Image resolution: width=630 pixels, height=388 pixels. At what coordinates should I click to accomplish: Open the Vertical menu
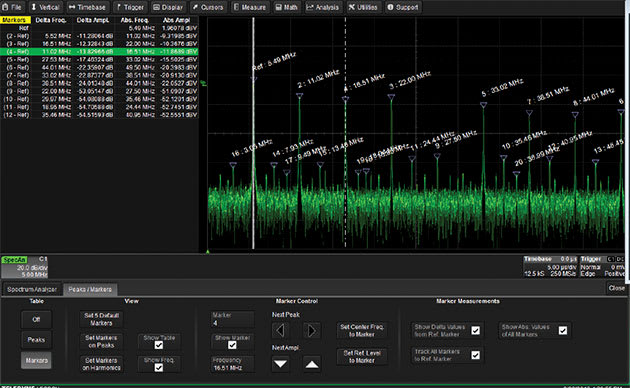click(x=45, y=7)
